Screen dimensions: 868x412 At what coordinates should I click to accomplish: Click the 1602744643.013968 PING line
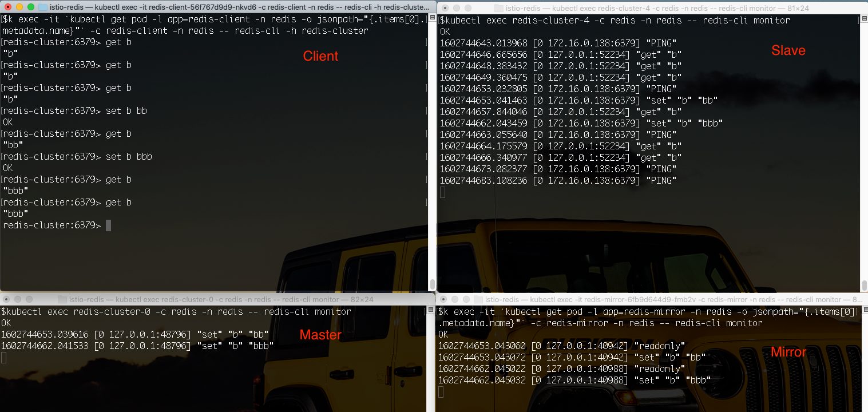pyautogui.click(x=557, y=43)
